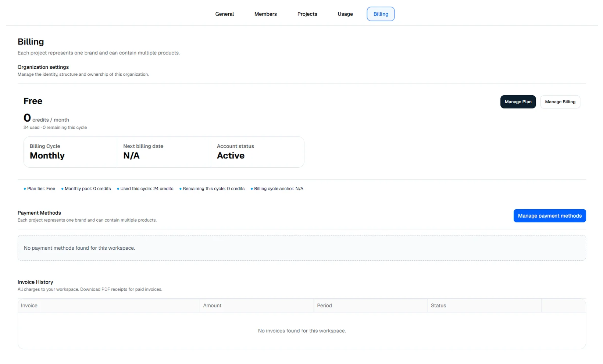Click 'No invoices found for this workspace' text
Image resolution: width=603 pixels, height=364 pixels.
coord(302,331)
